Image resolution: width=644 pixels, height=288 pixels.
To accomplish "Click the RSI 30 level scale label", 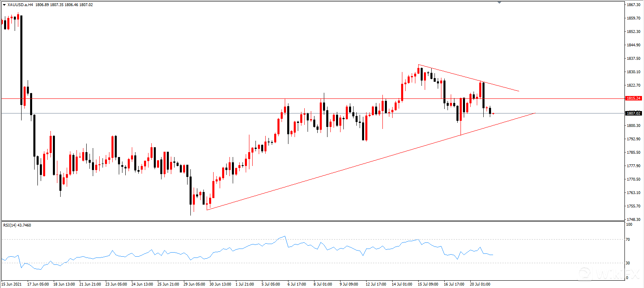I will coord(628,263).
